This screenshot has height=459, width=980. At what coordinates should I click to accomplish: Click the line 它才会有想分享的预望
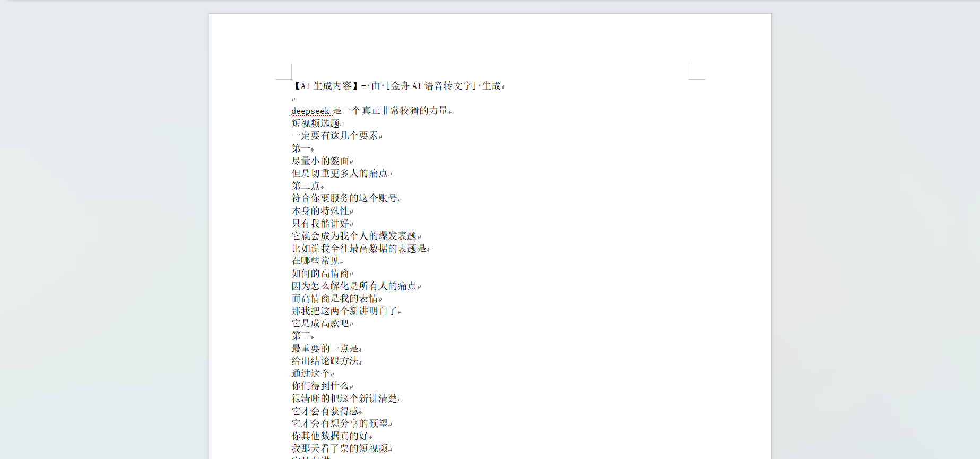[x=340, y=423]
